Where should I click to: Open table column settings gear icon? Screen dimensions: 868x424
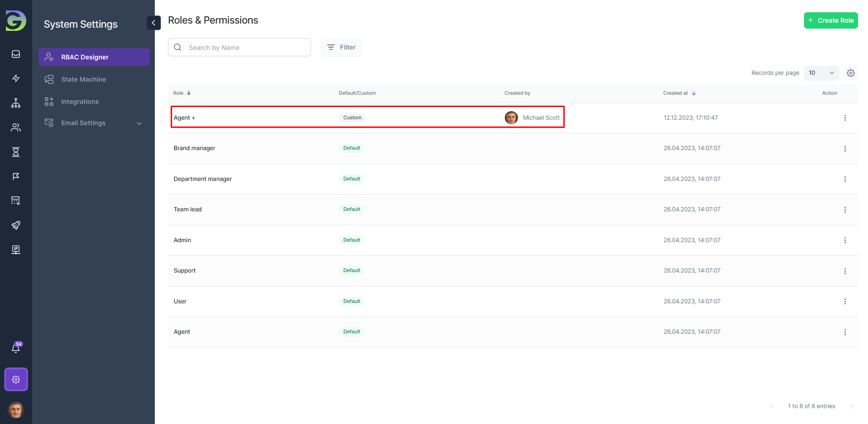850,73
